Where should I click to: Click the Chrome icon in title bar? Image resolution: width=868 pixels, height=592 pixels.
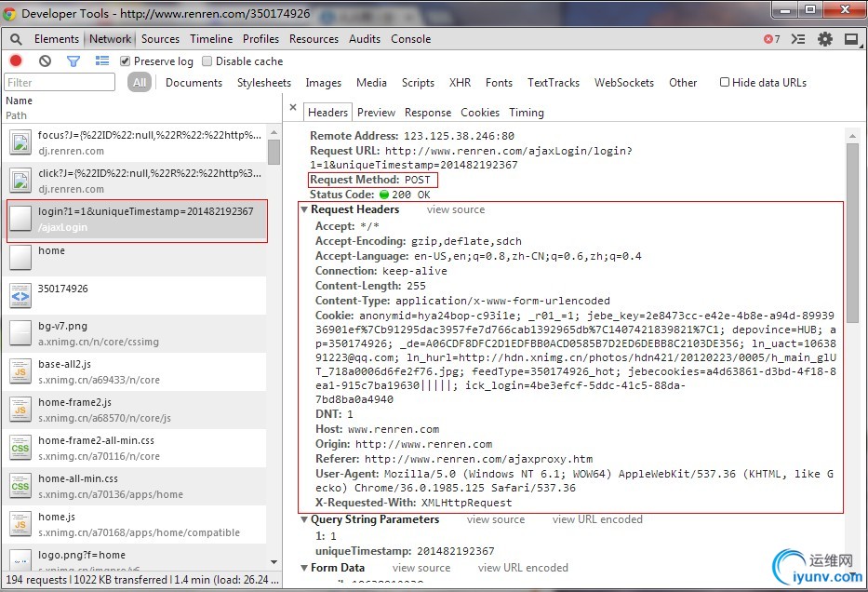pos(9,13)
